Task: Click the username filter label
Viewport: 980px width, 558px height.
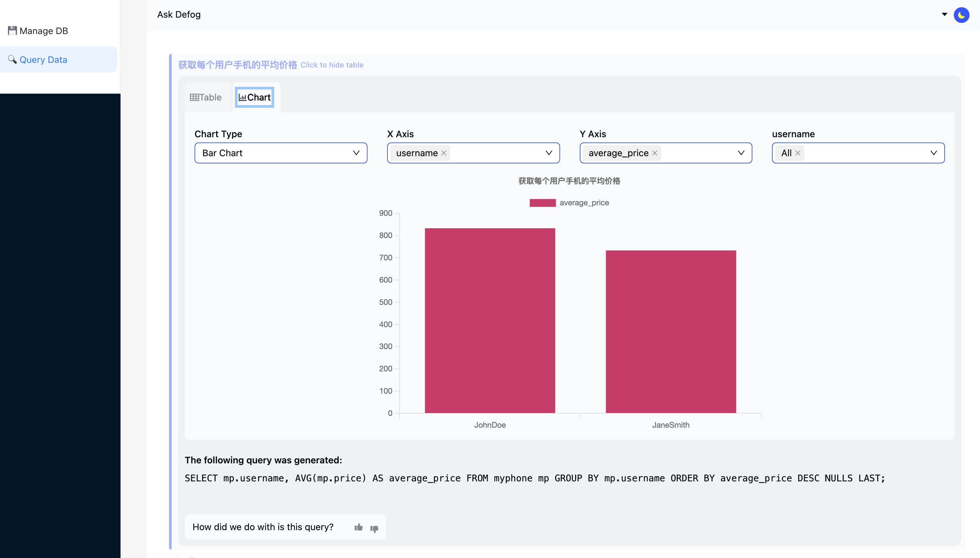Action: coord(793,134)
